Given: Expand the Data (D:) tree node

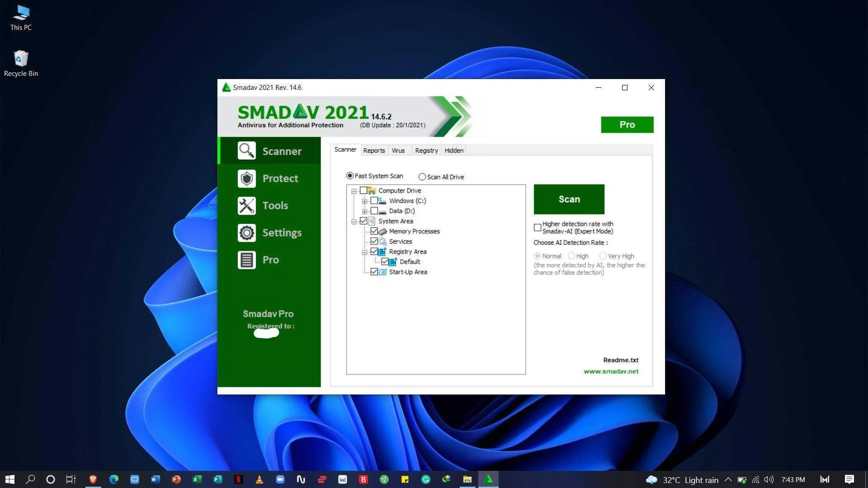Looking at the screenshot, I should pyautogui.click(x=364, y=211).
